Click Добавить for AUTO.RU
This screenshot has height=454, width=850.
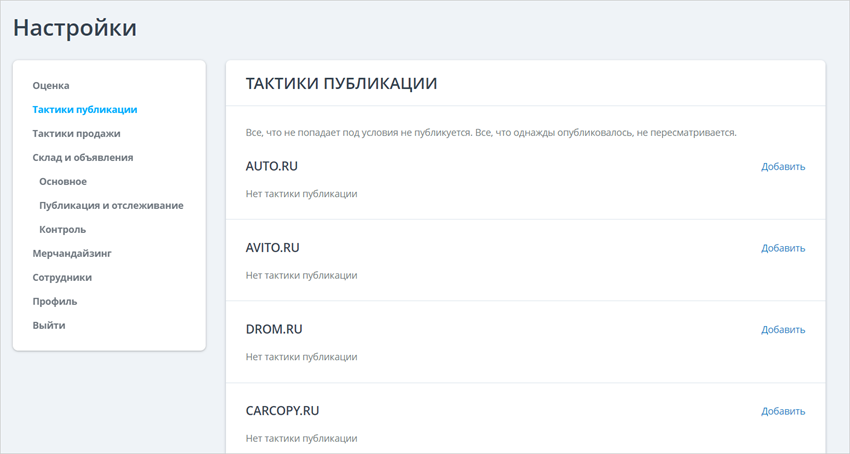[x=783, y=167]
